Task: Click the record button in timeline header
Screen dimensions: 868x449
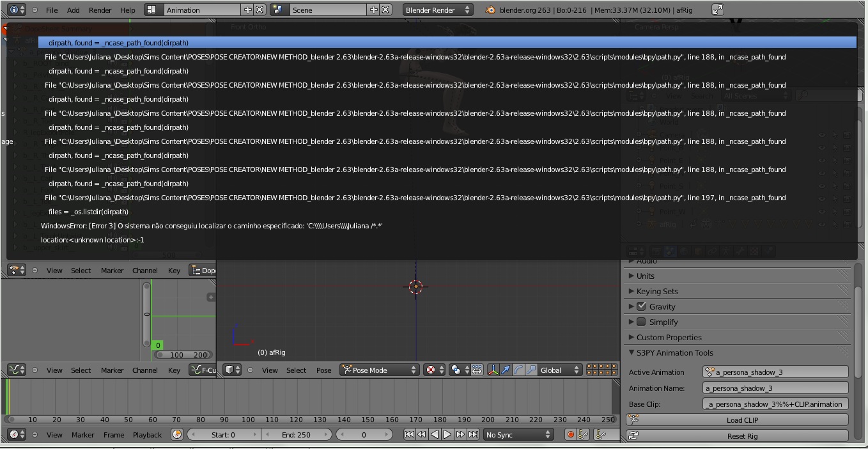Action: (x=570, y=434)
